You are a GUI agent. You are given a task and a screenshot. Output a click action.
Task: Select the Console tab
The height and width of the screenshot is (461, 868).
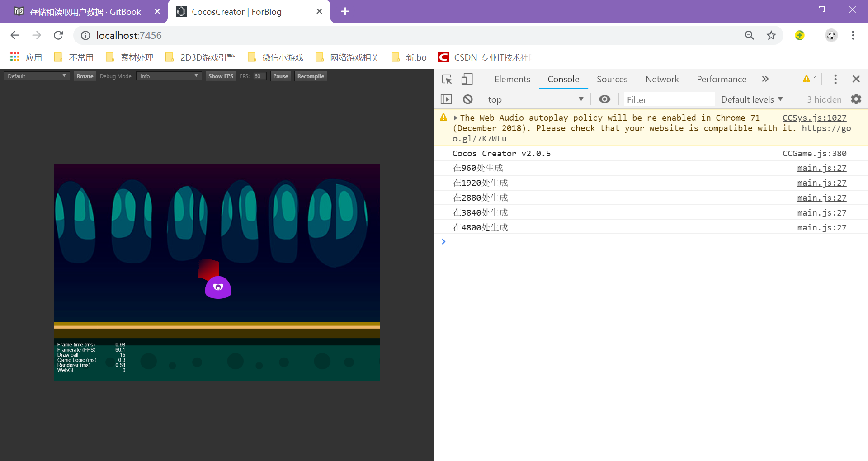pos(563,80)
